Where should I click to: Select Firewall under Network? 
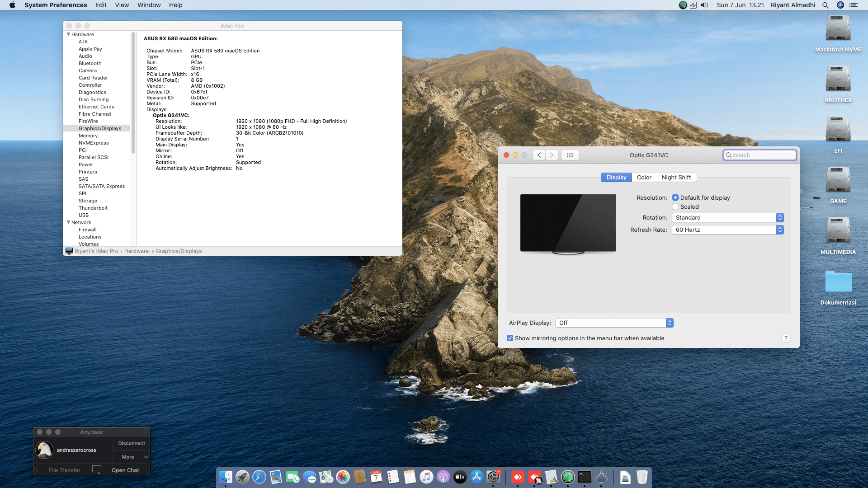[88, 230]
